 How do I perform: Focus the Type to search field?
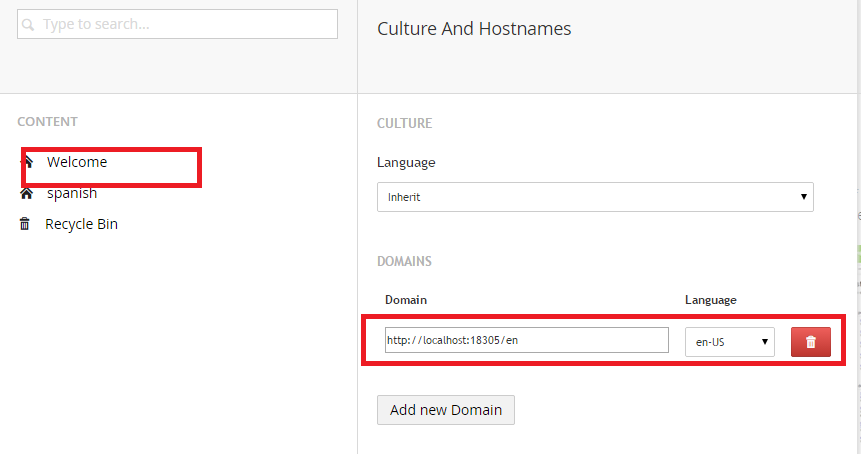coord(185,25)
